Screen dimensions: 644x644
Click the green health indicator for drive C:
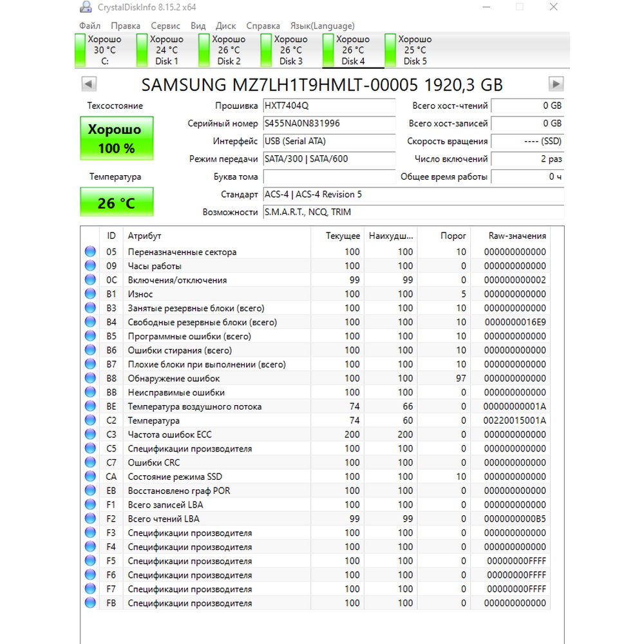pos(80,50)
